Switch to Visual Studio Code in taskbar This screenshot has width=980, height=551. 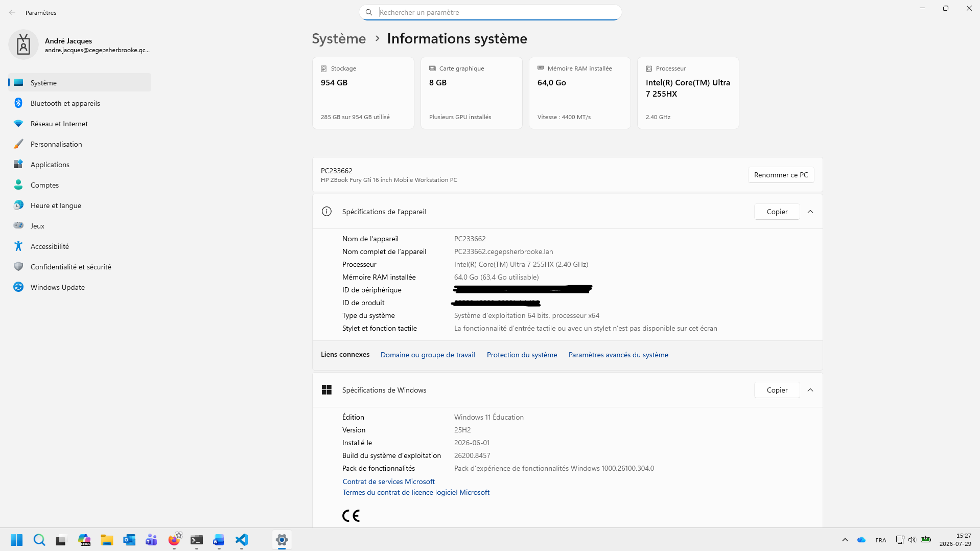242,540
